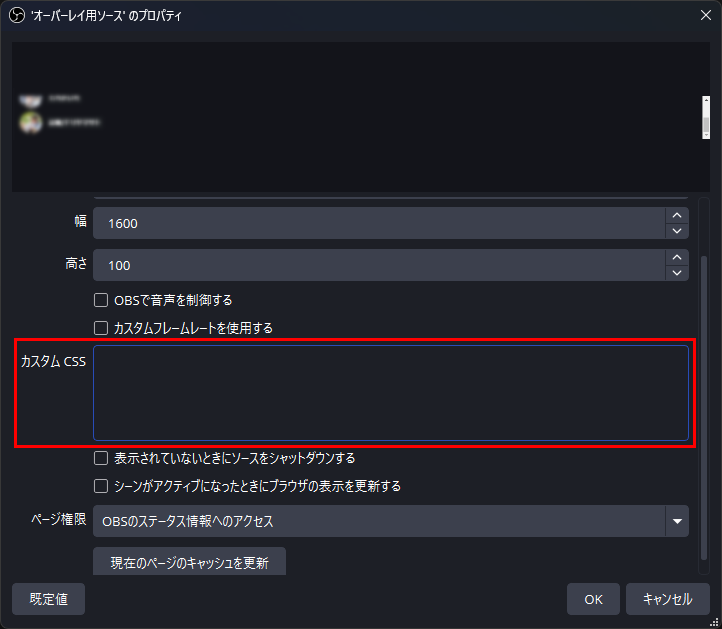Focus the カスタム CSS text area
Viewport: 722px width, 629px height.
click(x=391, y=393)
